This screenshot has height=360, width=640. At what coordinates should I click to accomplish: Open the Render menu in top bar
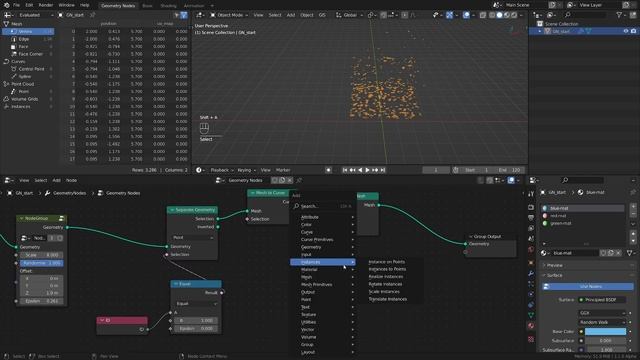click(45, 5)
